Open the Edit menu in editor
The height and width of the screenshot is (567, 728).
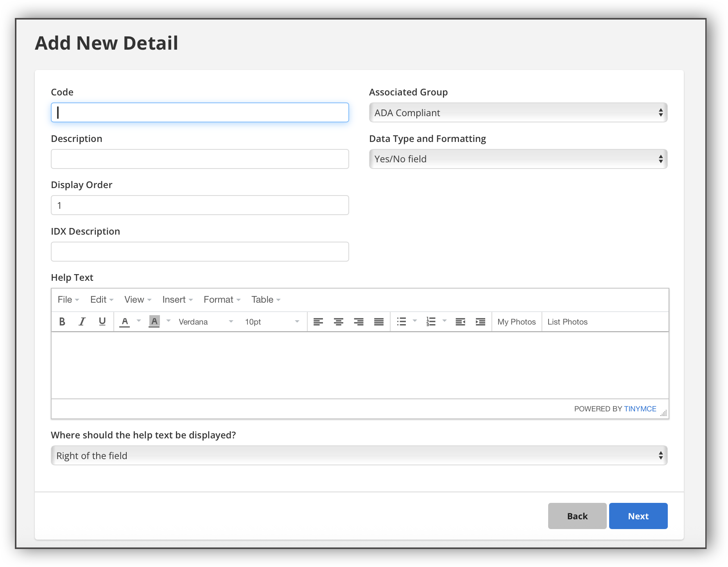click(102, 300)
